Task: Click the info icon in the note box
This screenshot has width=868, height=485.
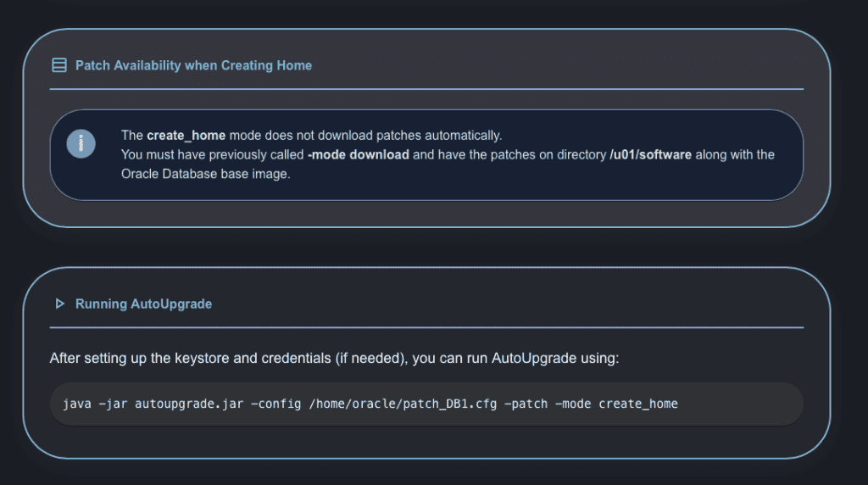Action: (x=81, y=143)
